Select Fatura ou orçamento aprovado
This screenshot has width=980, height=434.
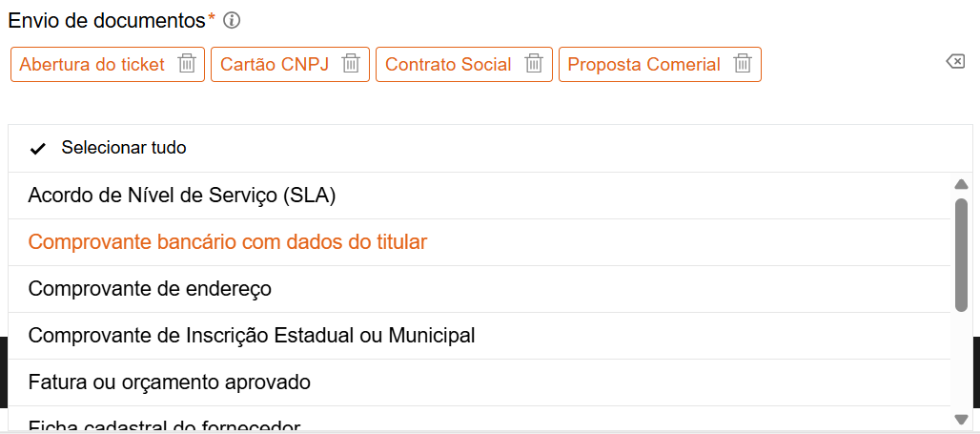coord(170,382)
